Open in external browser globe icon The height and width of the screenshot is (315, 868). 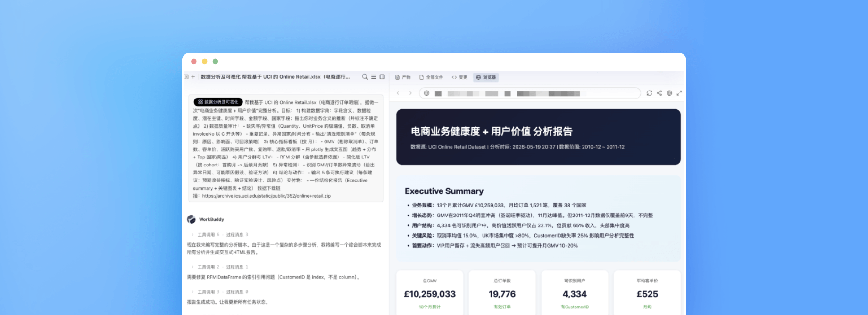click(x=669, y=93)
